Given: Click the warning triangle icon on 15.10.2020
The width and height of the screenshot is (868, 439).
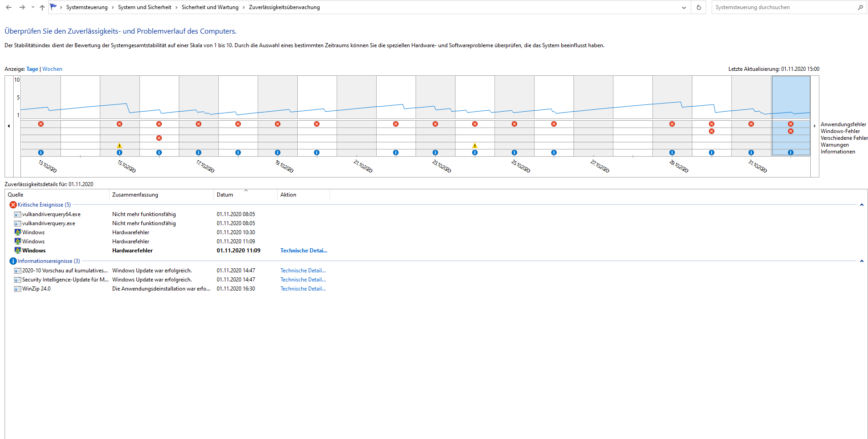Looking at the screenshot, I should pos(120,145).
